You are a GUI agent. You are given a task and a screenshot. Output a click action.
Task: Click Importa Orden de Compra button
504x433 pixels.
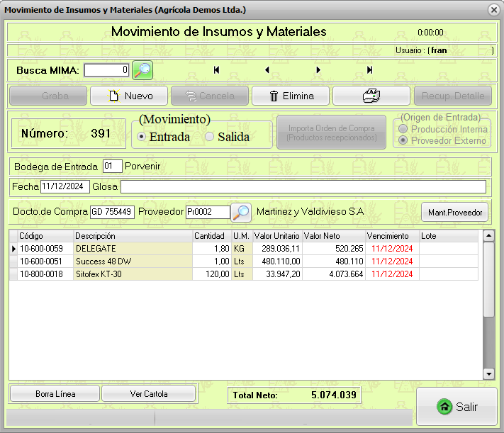point(332,133)
